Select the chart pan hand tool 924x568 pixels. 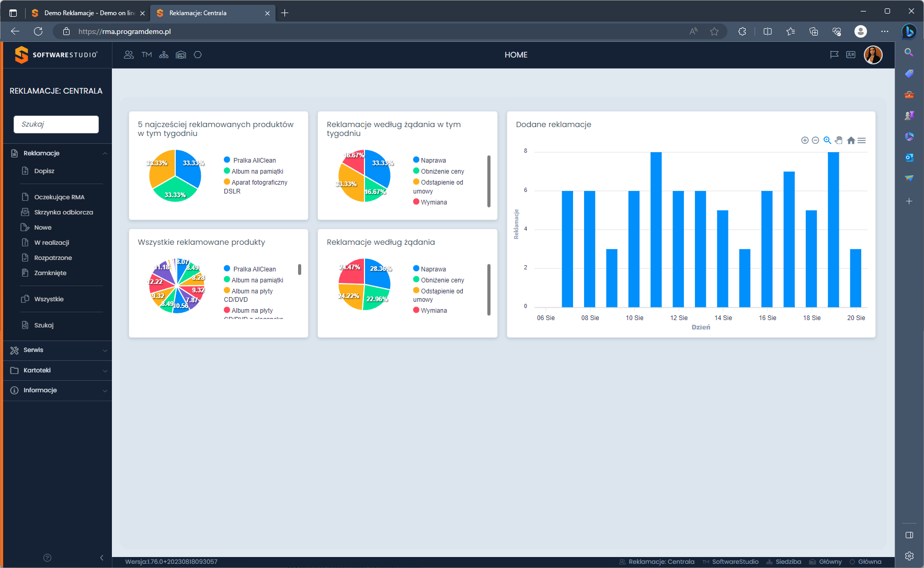[x=839, y=140]
